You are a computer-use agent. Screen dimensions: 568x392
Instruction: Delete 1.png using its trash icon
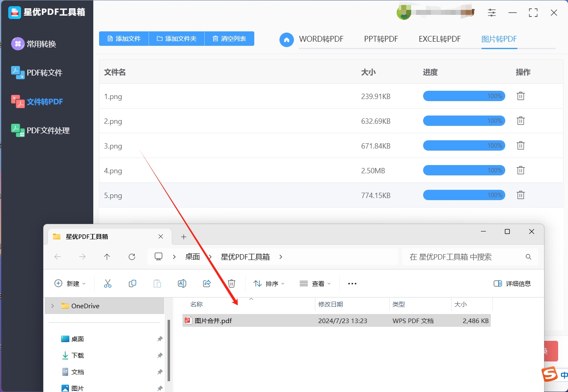click(521, 96)
